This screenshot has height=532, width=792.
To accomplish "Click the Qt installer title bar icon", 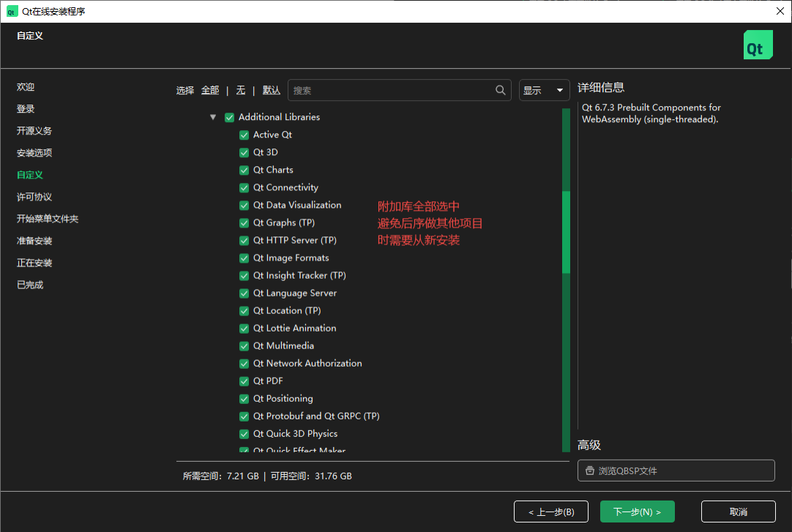I will [12, 11].
